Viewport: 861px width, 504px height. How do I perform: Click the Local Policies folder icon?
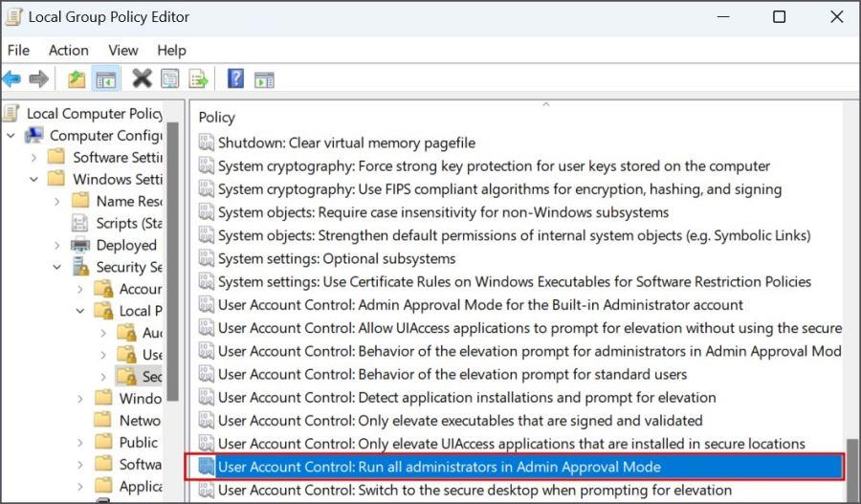click(x=103, y=311)
